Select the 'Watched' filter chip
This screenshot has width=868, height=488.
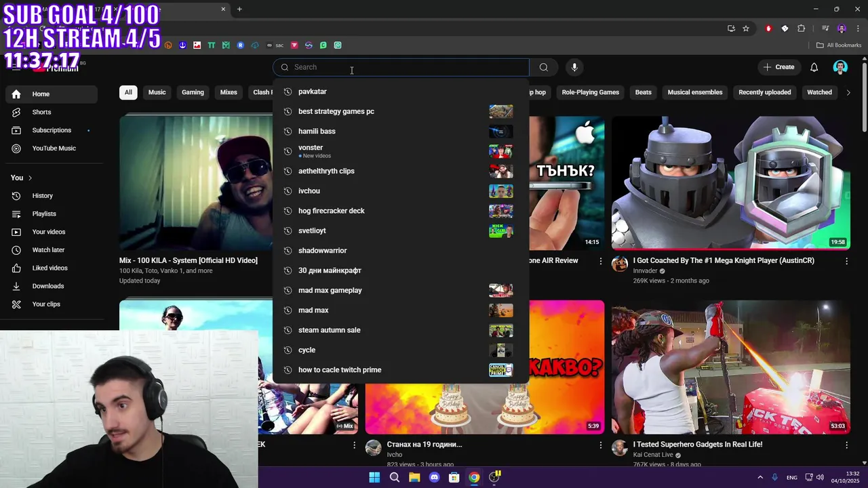819,92
